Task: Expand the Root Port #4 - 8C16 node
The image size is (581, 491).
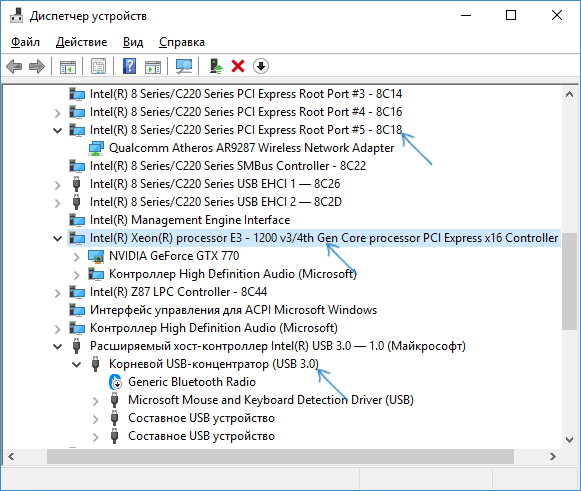Action: (57, 112)
